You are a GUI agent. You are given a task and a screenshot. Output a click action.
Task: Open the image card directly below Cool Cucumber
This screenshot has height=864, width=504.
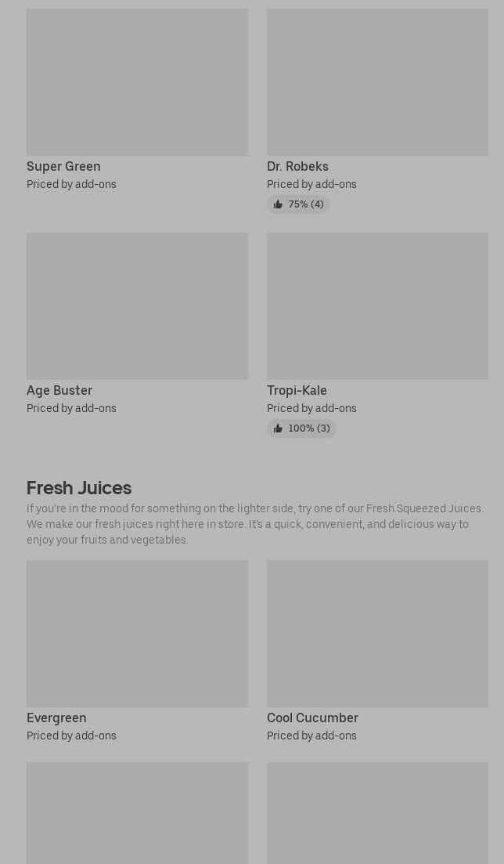[x=377, y=813]
